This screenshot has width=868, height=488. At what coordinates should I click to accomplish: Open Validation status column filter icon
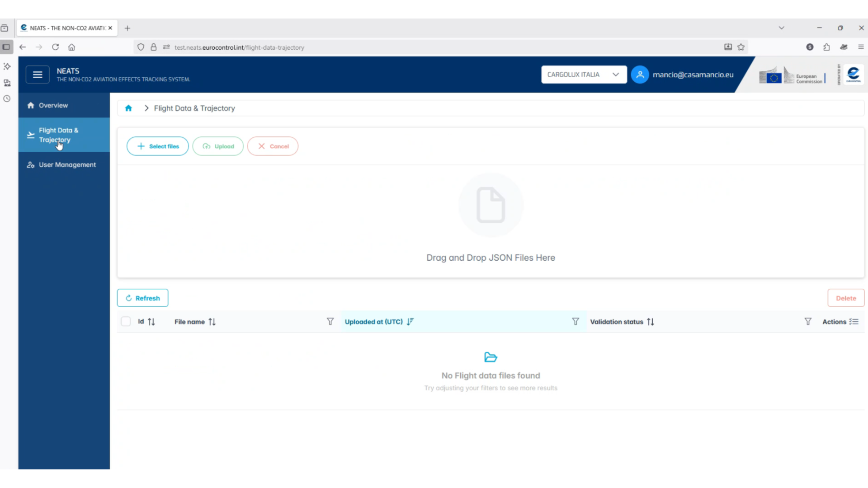point(807,322)
